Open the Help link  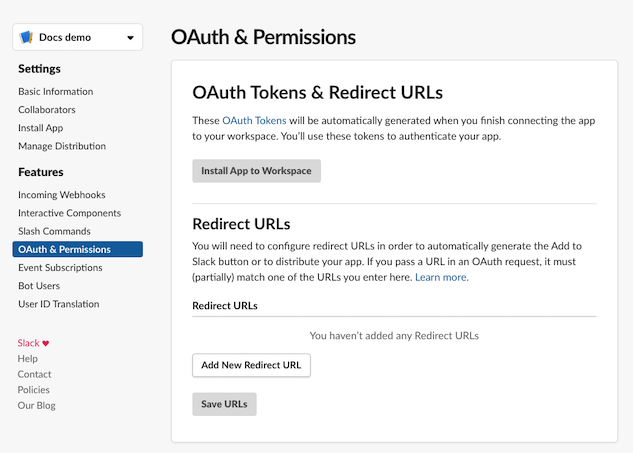[x=27, y=359]
